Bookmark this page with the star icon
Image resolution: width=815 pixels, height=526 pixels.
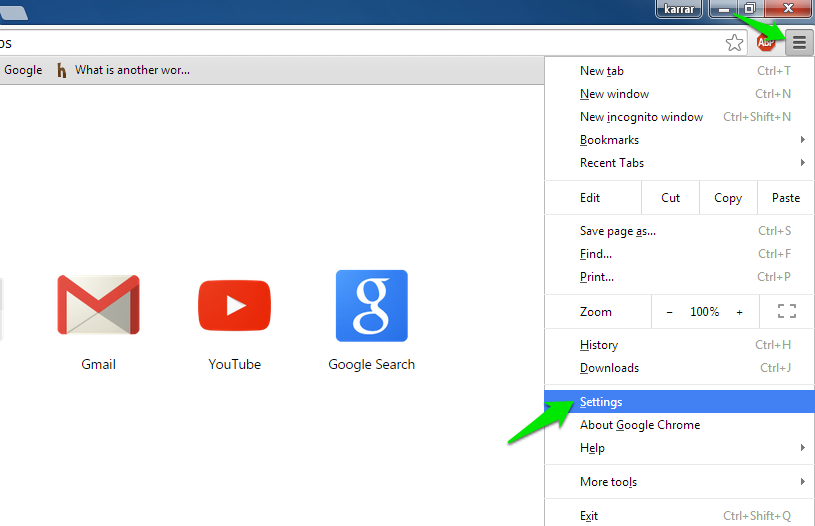click(734, 43)
